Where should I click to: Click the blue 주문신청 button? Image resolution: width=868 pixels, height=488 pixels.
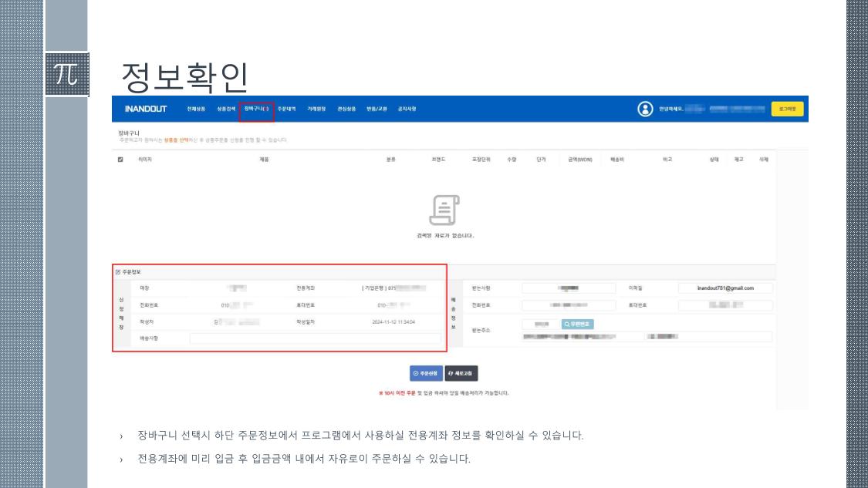pyautogui.click(x=426, y=373)
